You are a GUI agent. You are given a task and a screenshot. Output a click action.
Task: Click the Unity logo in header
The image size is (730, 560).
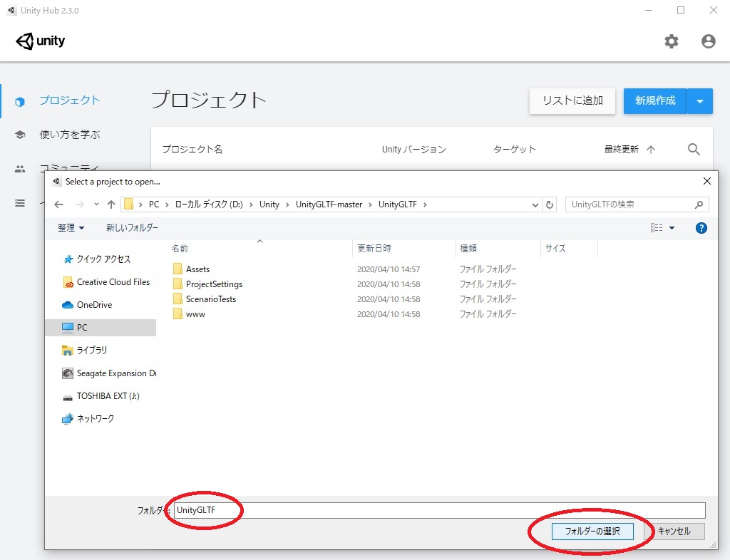[41, 41]
